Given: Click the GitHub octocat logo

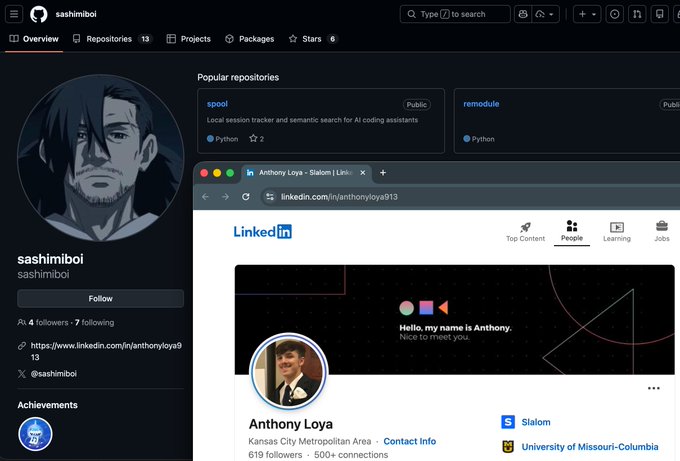Looking at the screenshot, I should pos(39,14).
